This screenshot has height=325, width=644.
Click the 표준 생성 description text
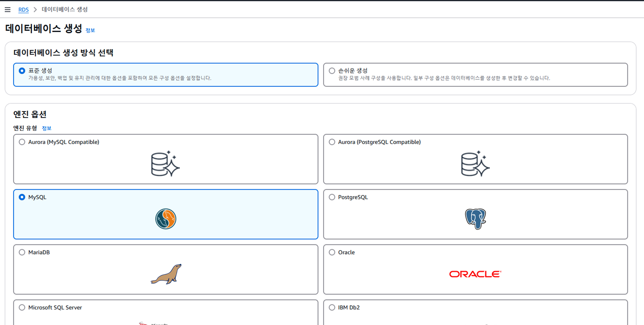click(x=120, y=78)
